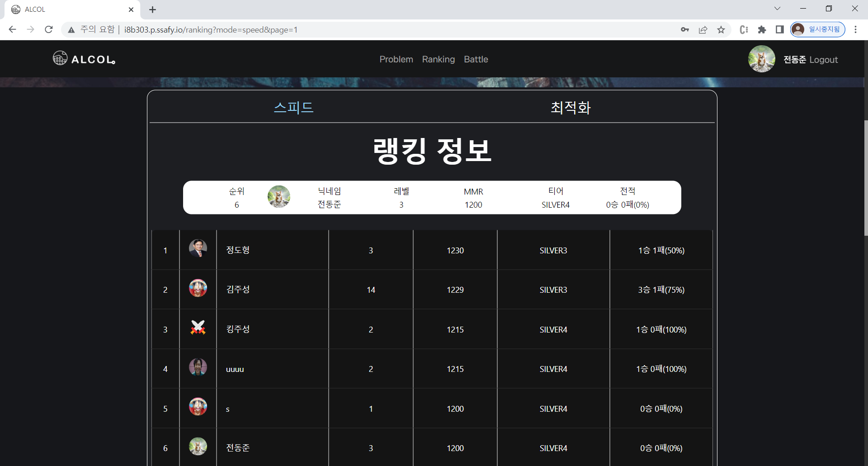The width and height of the screenshot is (868, 466).
Task: Share this page via the share icon
Action: (703, 29)
